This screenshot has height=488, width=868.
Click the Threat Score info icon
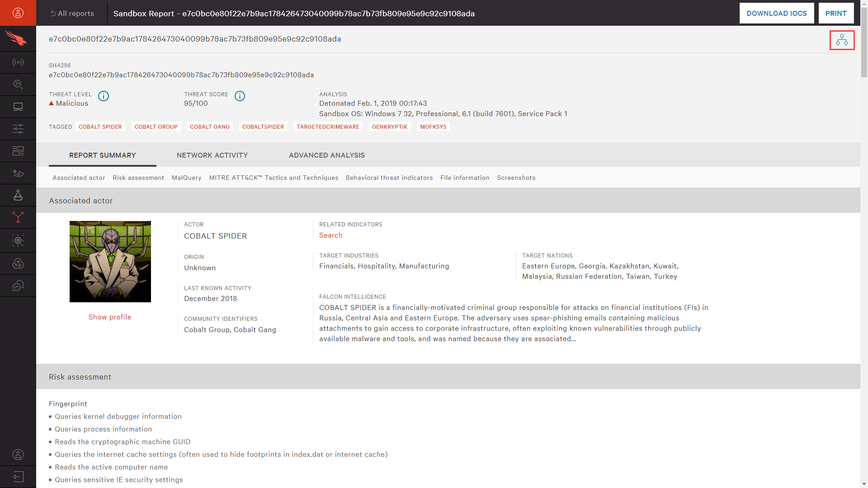pyautogui.click(x=240, y=96)
